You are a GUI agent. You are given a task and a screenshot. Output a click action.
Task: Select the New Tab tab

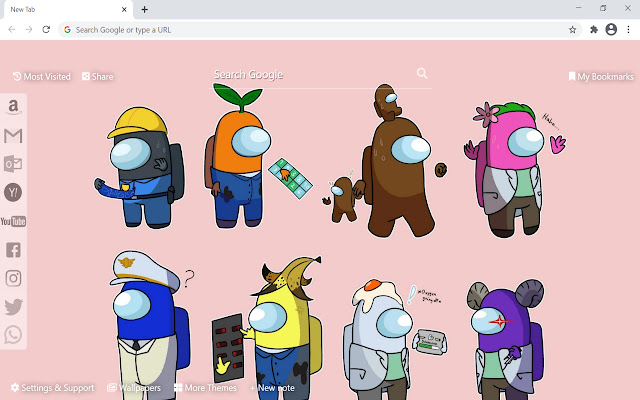pos(67,9)
